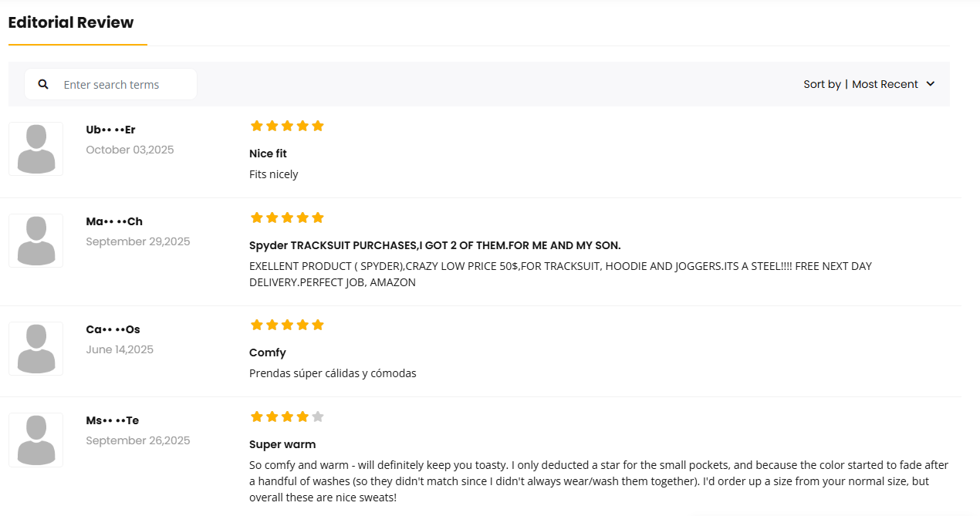The image size is (980, 516).
Task: Click the reviewer name Ma•• ••Ch
Action: [114, 221]
